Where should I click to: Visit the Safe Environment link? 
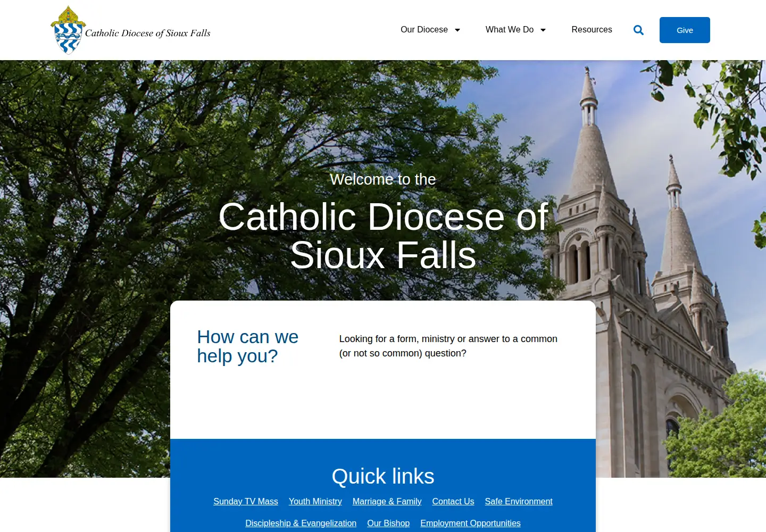pyautogui.click(x=519, y=501)
